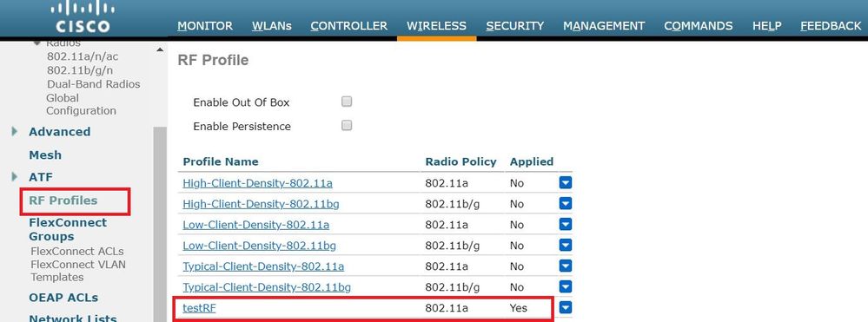Click the Profile Name column header
The width and height of the screenshot is (868, 322).
(221, 161)
